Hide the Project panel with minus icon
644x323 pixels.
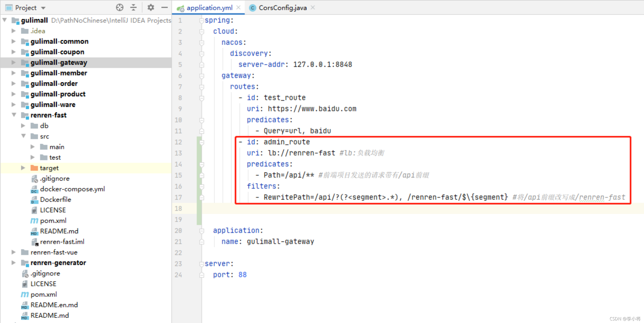(x=164, y=7)
